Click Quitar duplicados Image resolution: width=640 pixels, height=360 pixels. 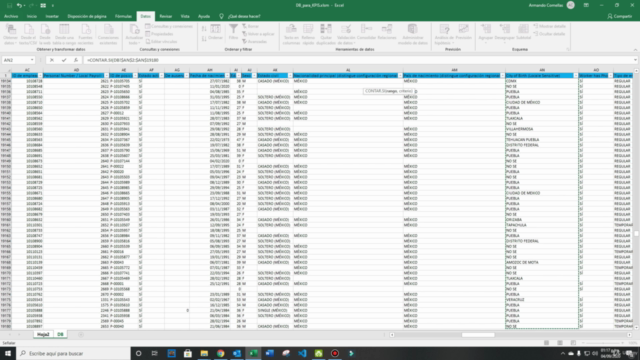click(x=326, y=34)
